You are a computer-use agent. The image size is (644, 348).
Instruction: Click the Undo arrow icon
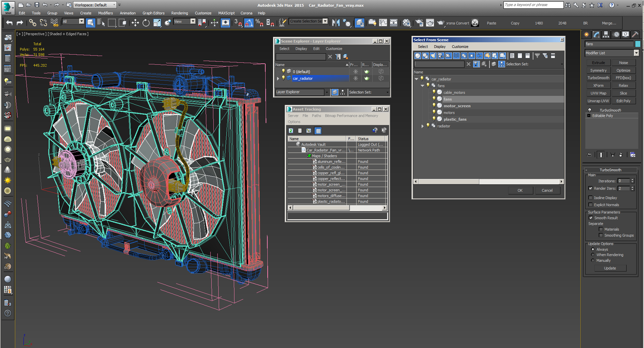pos(9,23)
